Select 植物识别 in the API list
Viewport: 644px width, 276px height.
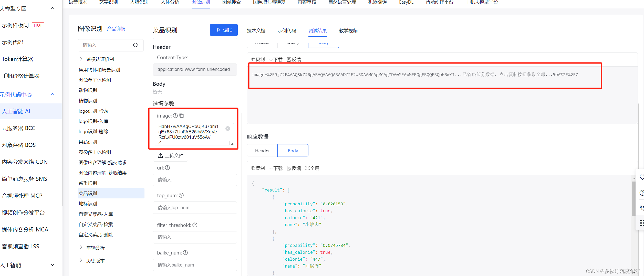click(88, 101)
